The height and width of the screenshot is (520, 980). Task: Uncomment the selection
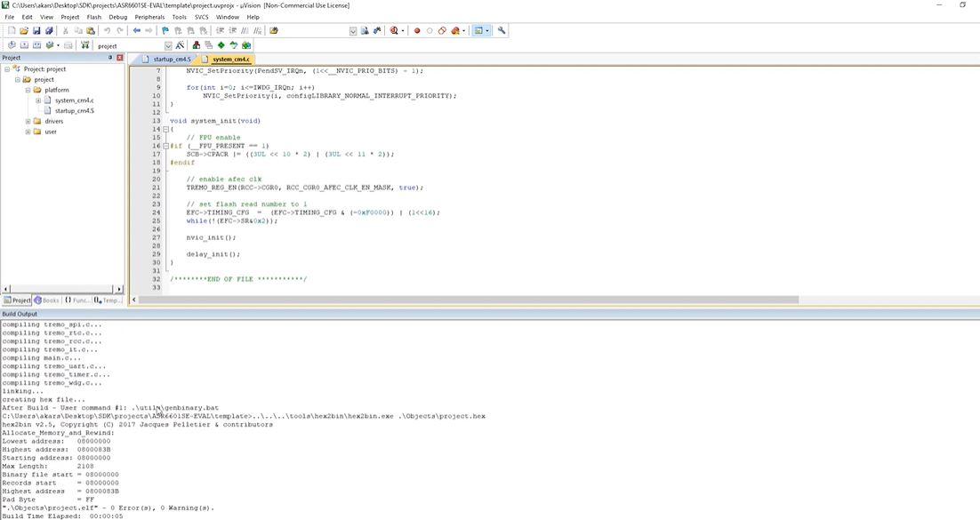pyautogui.click(x=257, y=30)
